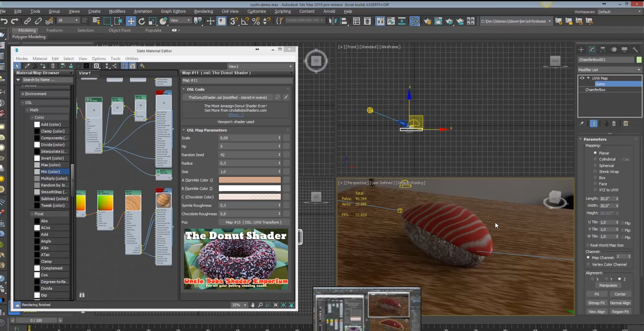Click the Mirror tool icon

pos(332,21)
